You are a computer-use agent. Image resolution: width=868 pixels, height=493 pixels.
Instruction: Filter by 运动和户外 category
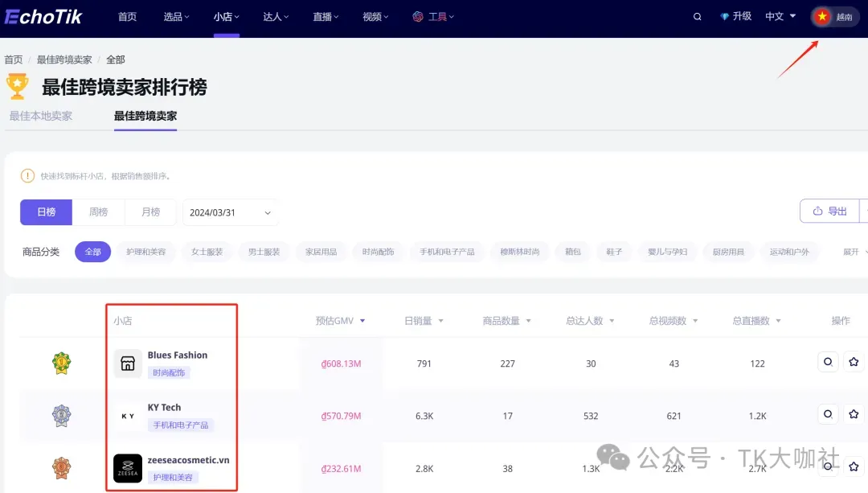coord(789,252)
